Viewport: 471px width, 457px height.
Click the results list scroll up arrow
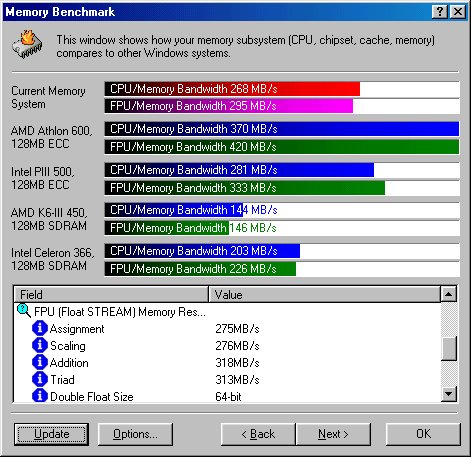[x=449, y=294]
